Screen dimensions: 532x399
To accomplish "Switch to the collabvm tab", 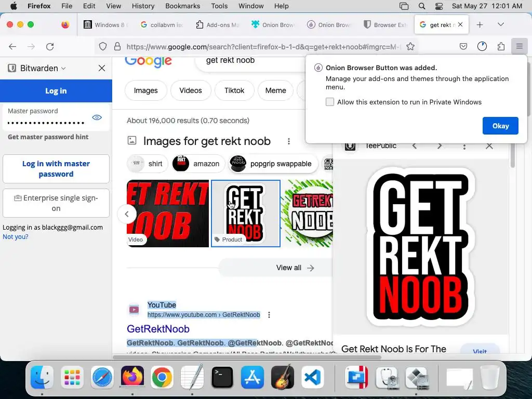I will pyautogui.click(x=162, y=25).
